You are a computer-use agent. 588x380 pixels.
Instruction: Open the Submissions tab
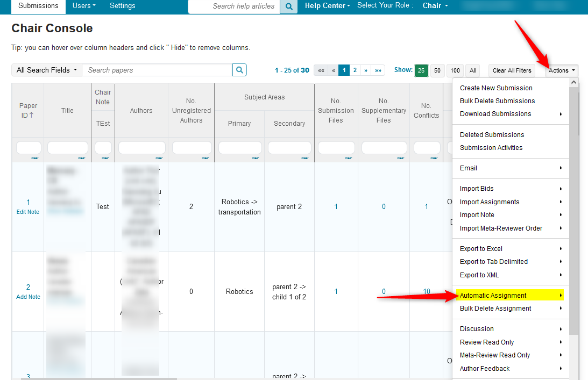click(38, 6)
